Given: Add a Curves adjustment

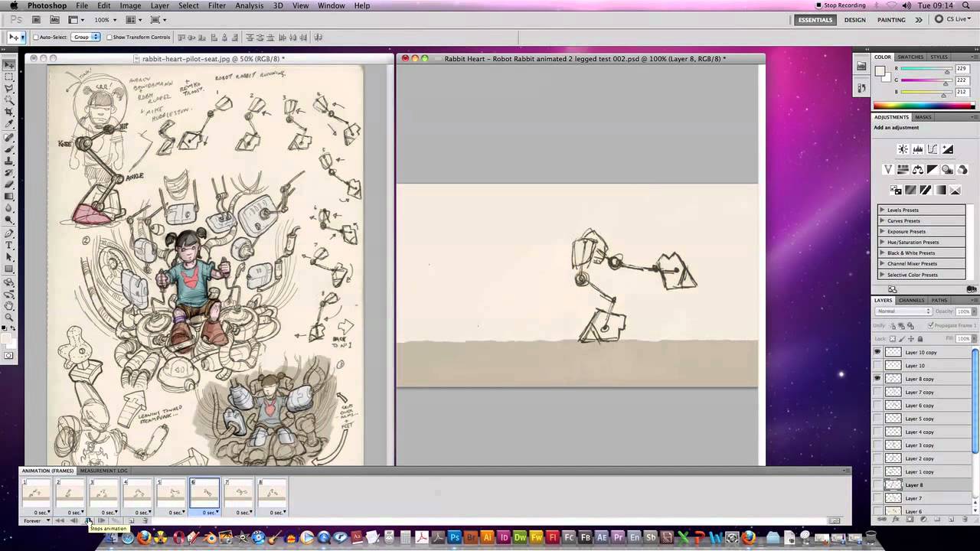Looking at the screenshot, I should tap(933, 149).
